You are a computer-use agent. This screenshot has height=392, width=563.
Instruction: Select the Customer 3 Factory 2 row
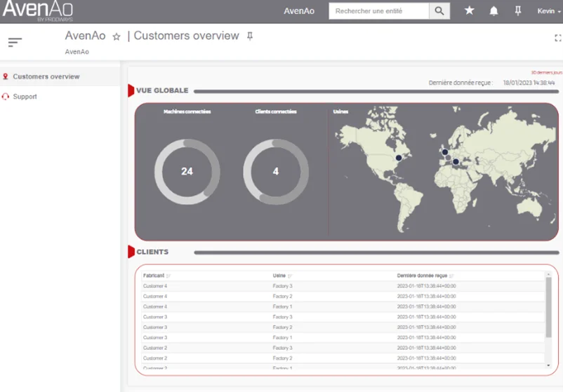tap(343, 327)
